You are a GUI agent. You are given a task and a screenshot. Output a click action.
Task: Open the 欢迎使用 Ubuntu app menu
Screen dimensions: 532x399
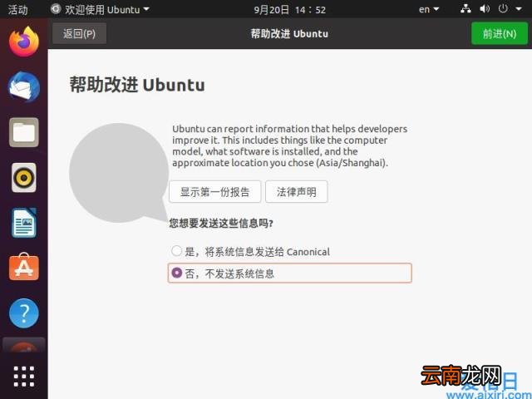[100, 9]
